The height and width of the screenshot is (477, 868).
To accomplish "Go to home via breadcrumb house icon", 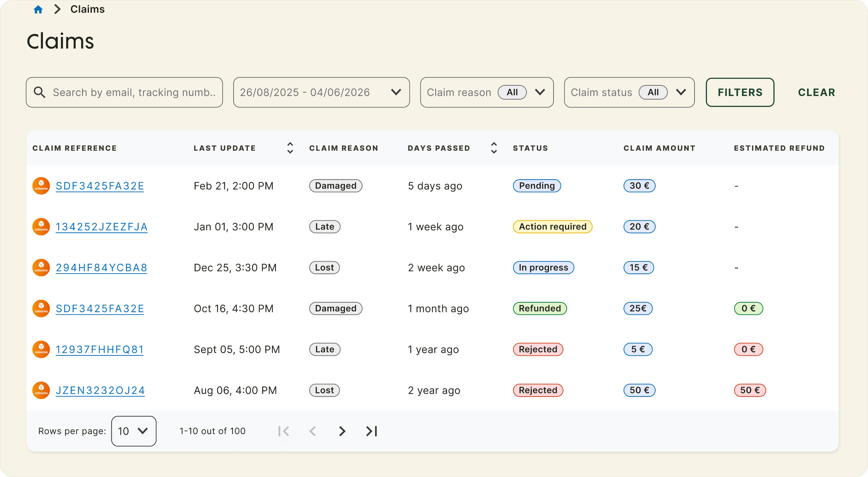I will [38, 9].
